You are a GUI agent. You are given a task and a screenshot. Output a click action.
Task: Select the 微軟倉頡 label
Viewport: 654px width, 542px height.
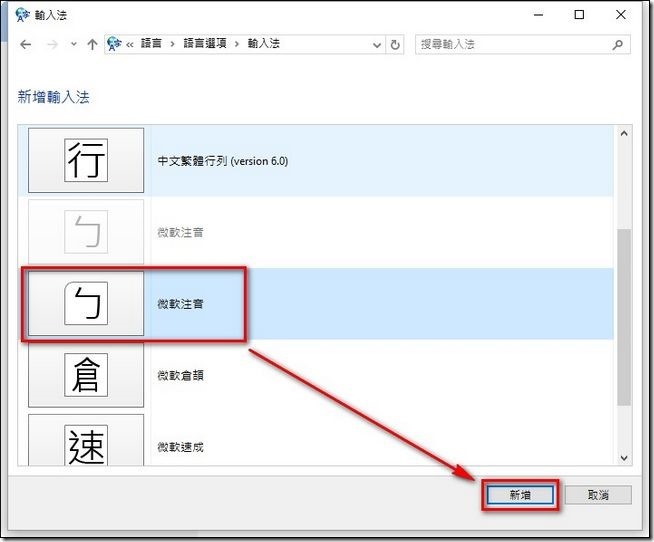point(180,376)
